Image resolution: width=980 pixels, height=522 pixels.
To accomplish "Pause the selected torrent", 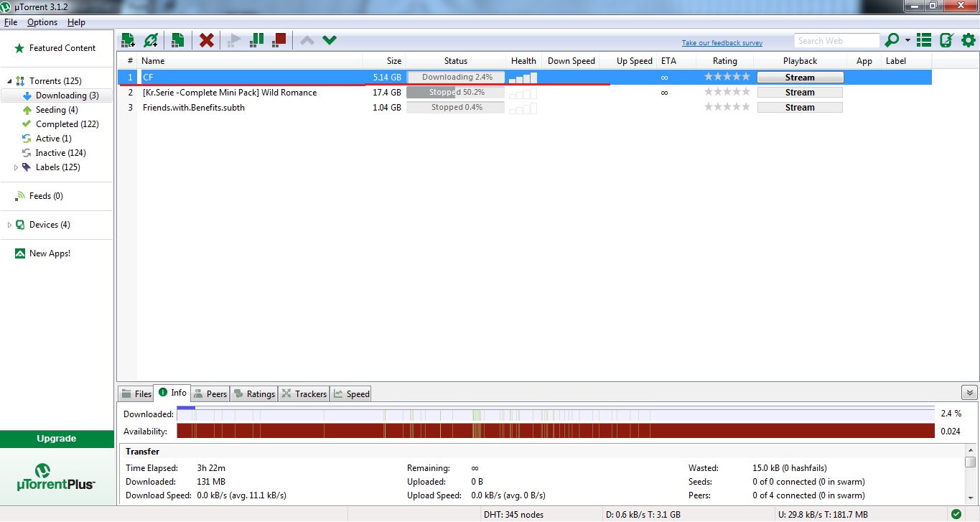I will [256, 40].
